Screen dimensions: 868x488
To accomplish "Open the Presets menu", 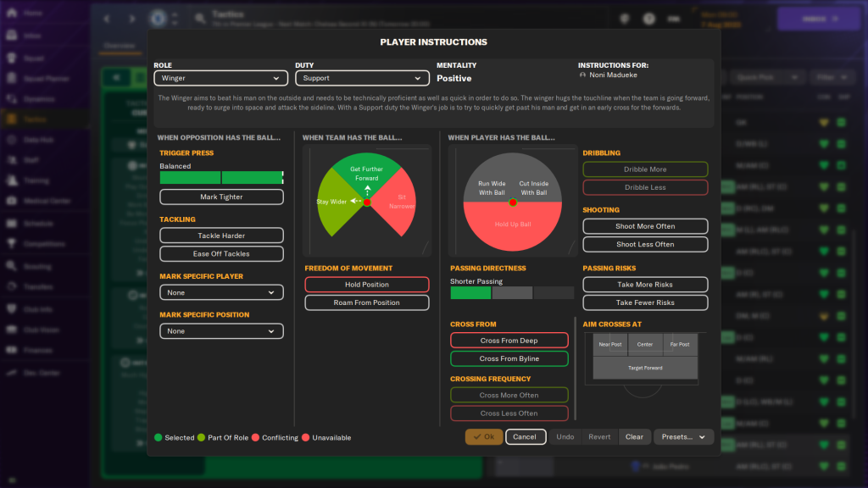I will [x=682, y=437].
